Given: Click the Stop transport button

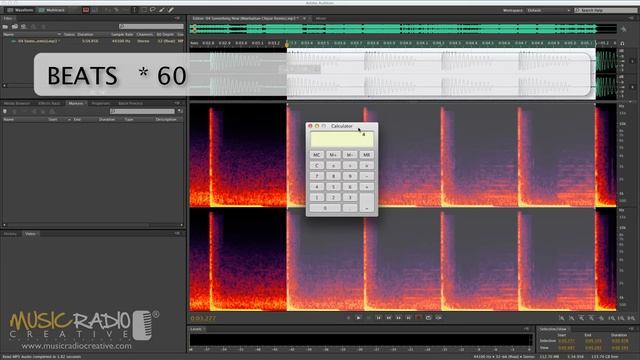Looking at the screenshot, I should click(349, 318).
